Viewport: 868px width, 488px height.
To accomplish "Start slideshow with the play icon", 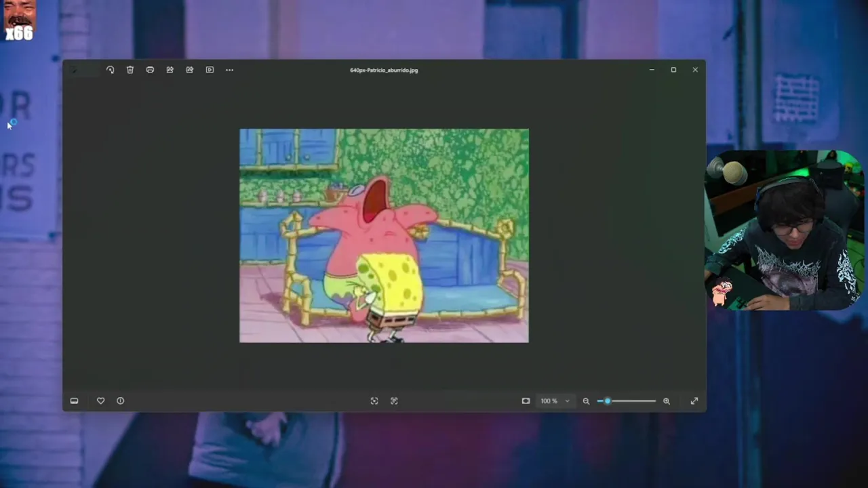I will point(210,70).
